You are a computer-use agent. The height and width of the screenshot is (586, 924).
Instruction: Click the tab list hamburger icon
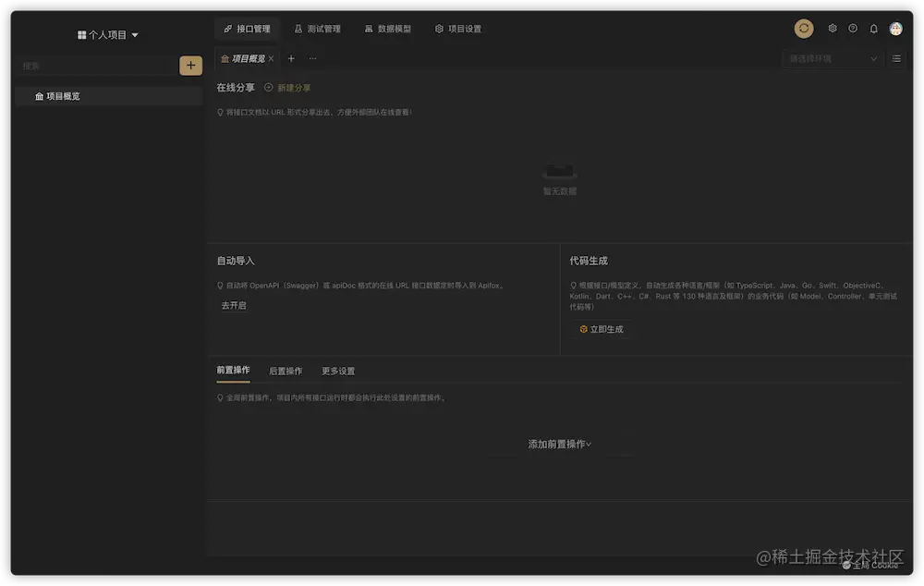click(895, 58)
